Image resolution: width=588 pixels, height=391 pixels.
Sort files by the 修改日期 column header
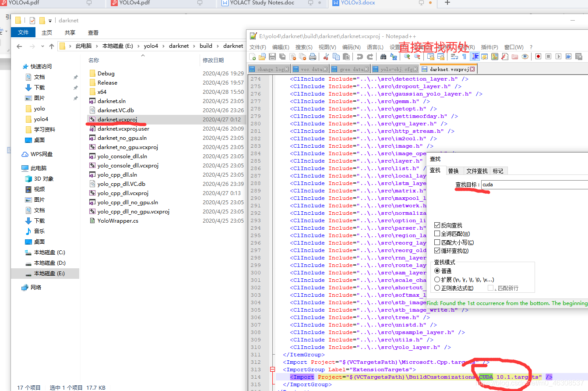click(x=213, y=60)
